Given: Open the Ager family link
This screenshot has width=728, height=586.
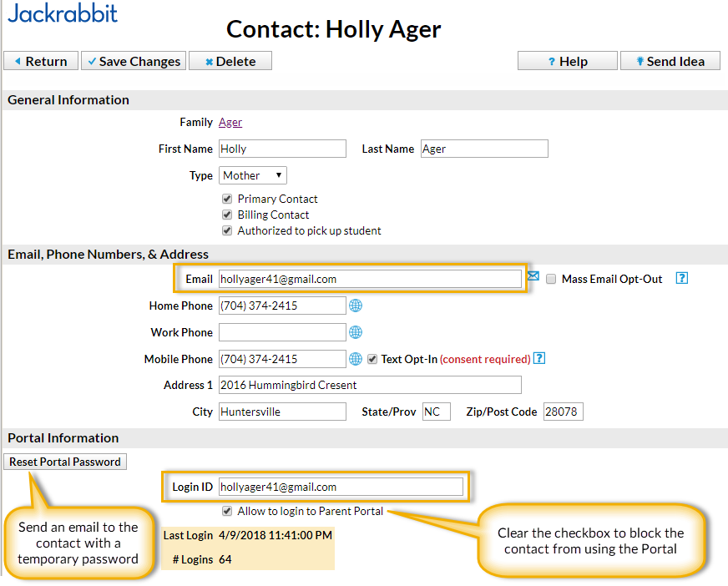Looking at the screenshot, I should coord(230,122).
